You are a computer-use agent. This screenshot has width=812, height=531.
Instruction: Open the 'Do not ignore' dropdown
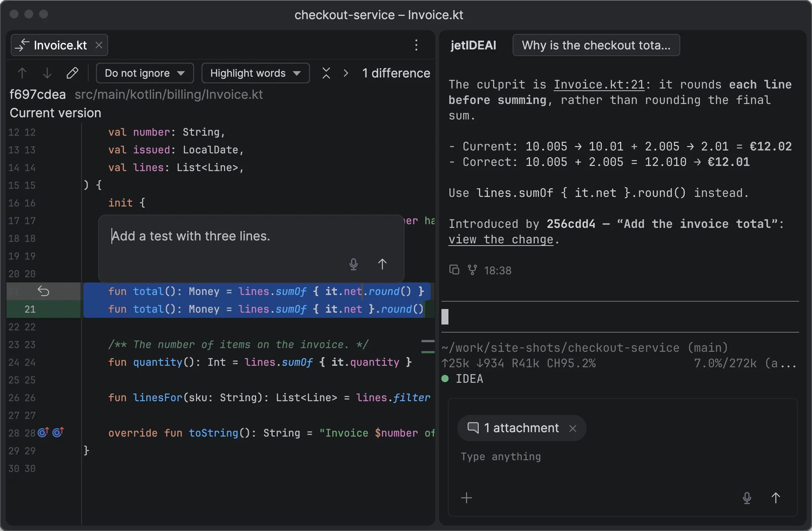click(145, 73)
